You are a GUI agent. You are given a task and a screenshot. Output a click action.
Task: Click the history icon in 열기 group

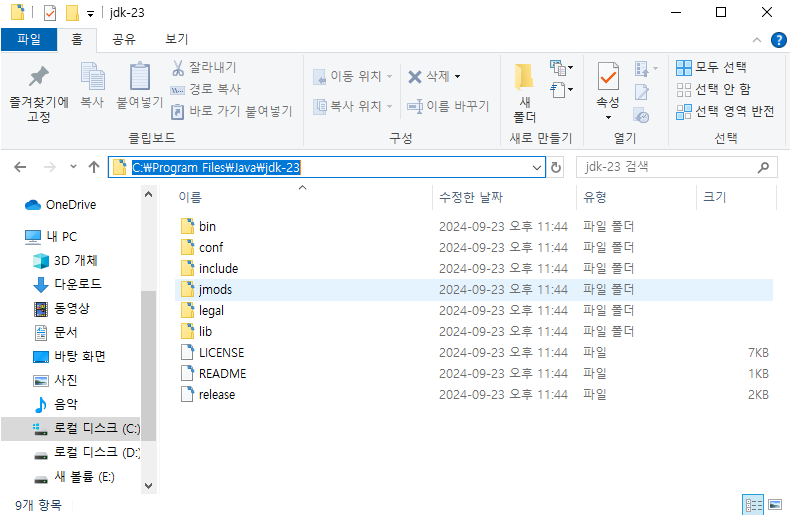[x=642, y=116]
